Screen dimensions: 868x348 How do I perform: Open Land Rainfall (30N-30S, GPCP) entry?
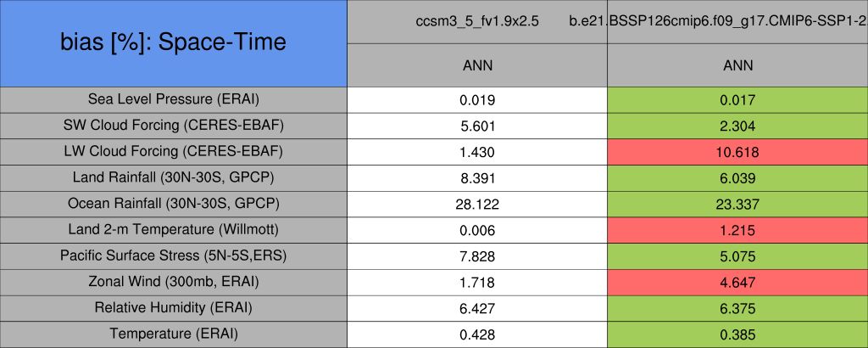tap(174, 177)
